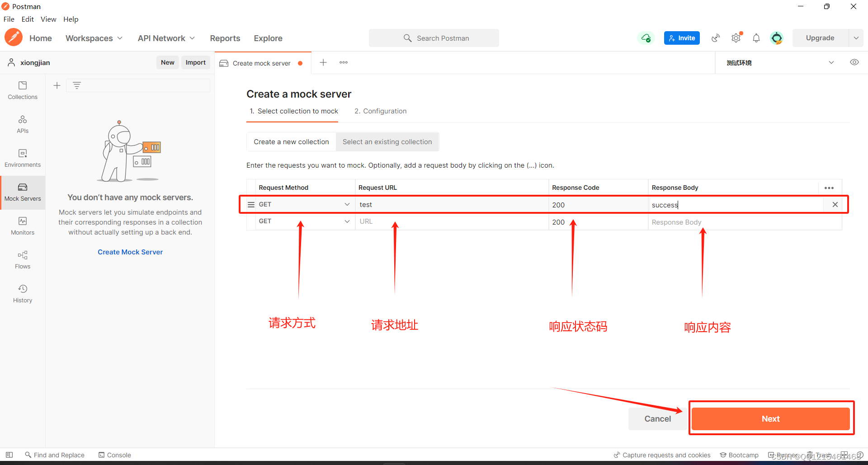Click the empty URL field in second row
Viewport: 868px width, 465px height.
(452, 221)
